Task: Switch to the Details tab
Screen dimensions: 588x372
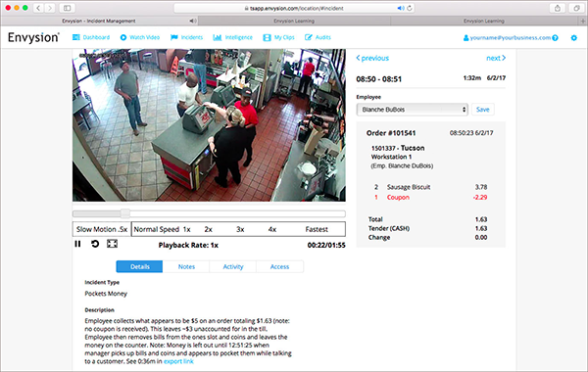Action: 139,266
